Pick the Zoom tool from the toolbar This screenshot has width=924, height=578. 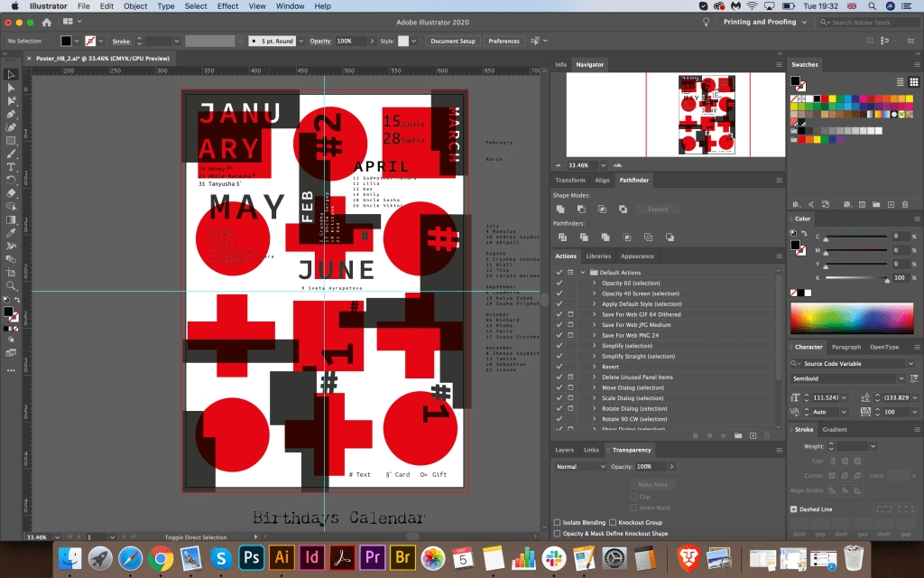click(x=12, y=285)
